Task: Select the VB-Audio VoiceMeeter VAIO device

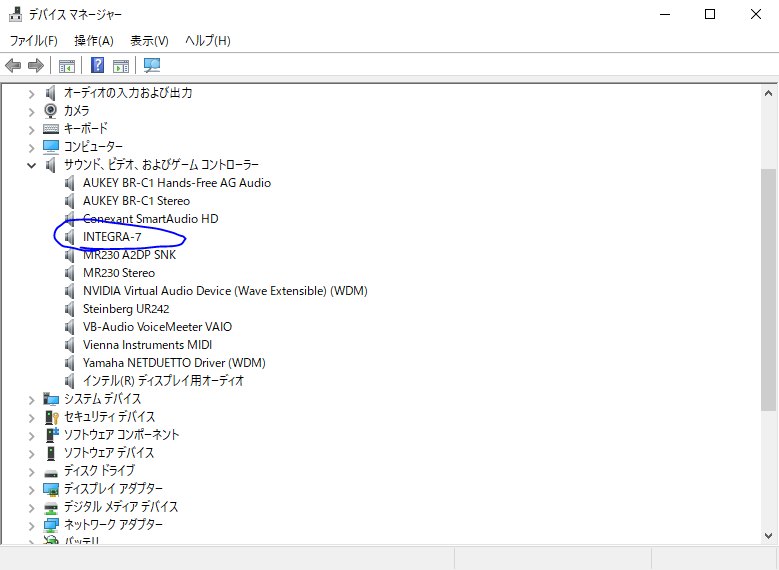Action: (x=157, y=327)
